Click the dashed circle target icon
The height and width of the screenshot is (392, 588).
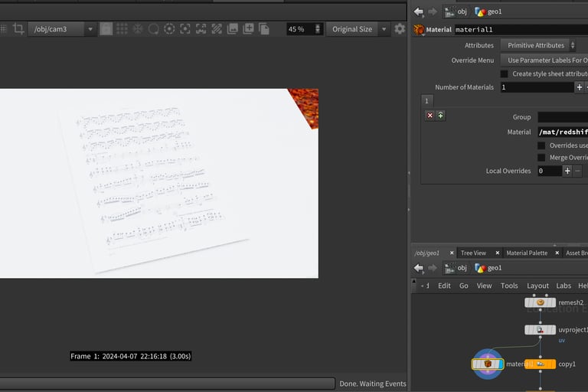pyautogui.click(x=169, y=29)
